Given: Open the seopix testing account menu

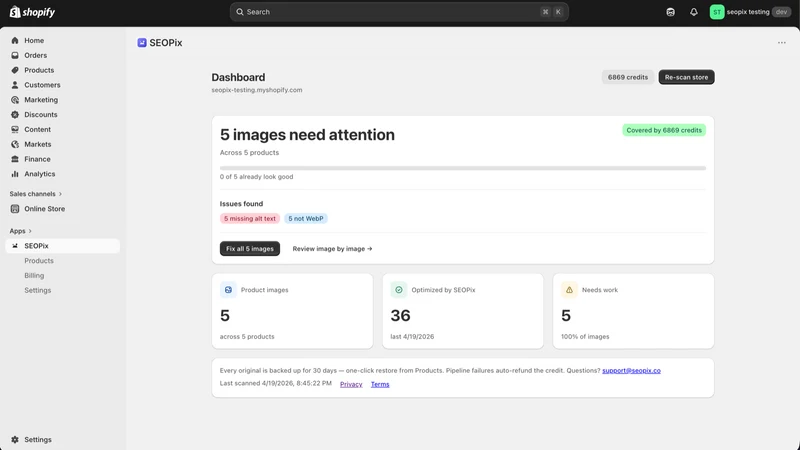Looking at the screenshot, I should [x=750, y=12].
